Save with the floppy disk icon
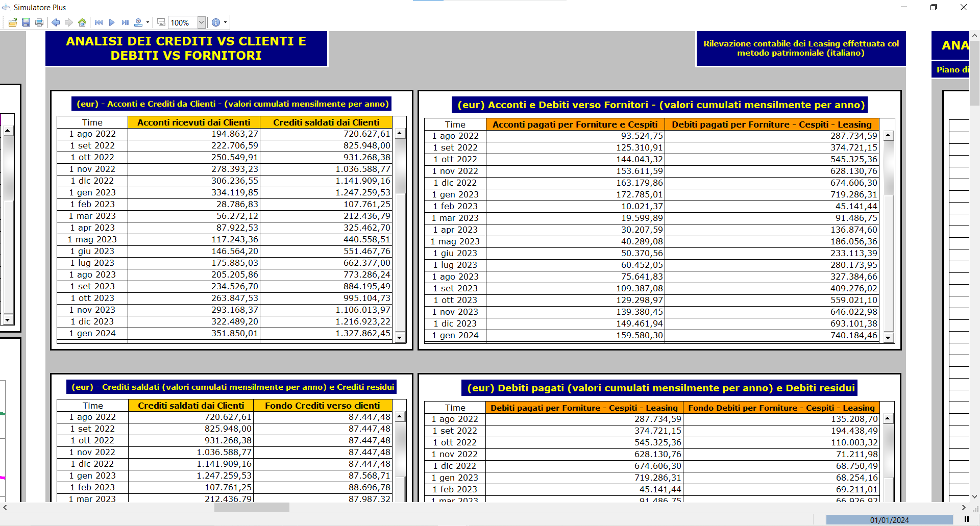This screenshot has width=980, height=526. coord(26,22)
